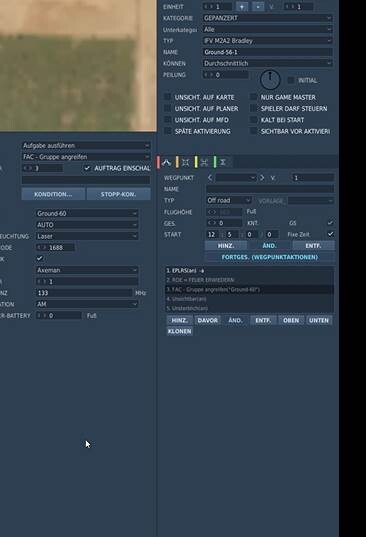Select action '4. Unsichtbar(an)'
Screen dimensions: 366x537
coord(249,299)
